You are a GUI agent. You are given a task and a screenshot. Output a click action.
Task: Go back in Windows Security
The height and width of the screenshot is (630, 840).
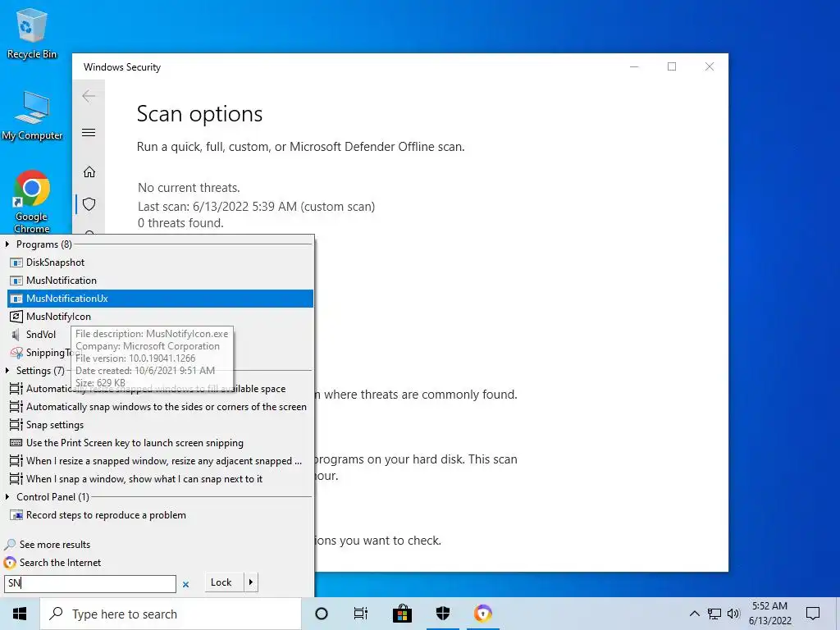(89, 97)
